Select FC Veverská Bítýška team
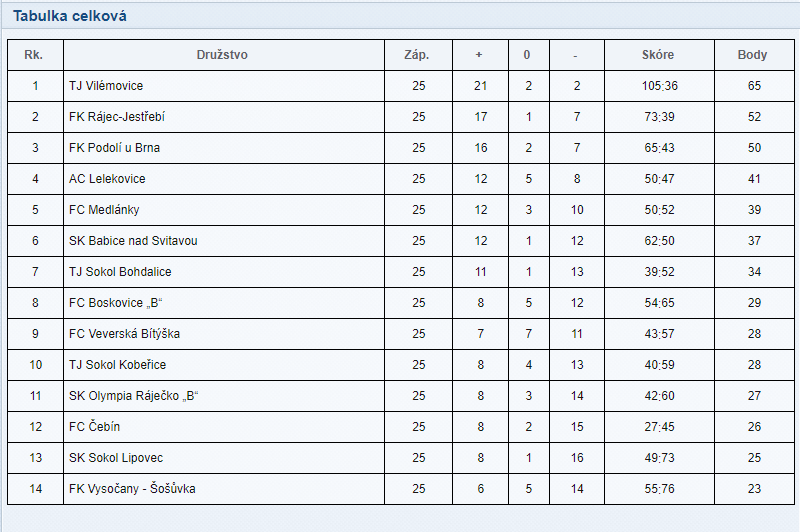The image size is (800, 532). click(x=124, y=334)
